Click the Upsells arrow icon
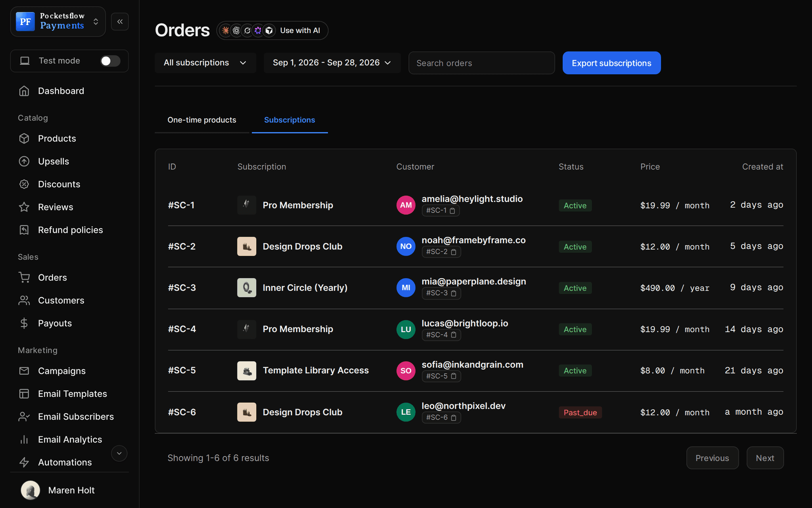The image size is (812, 508). tap(24, 162)
